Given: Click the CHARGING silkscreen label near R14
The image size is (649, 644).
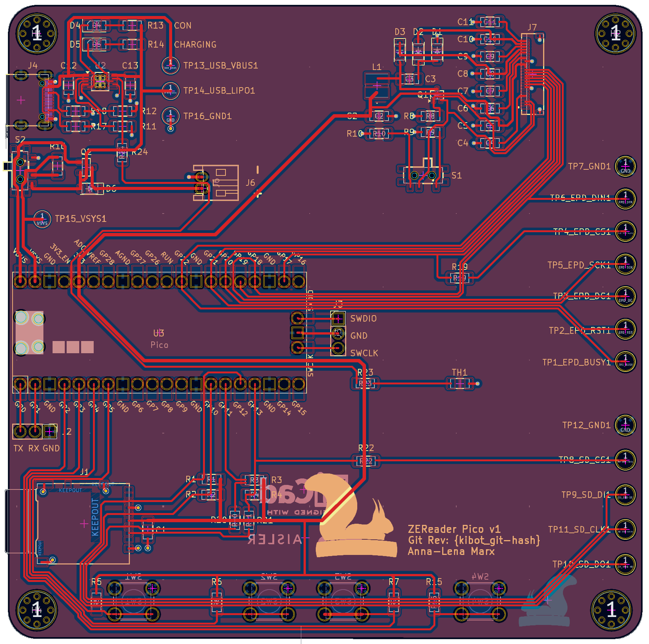Looking at the screenshot, I should tap(195, 45).
